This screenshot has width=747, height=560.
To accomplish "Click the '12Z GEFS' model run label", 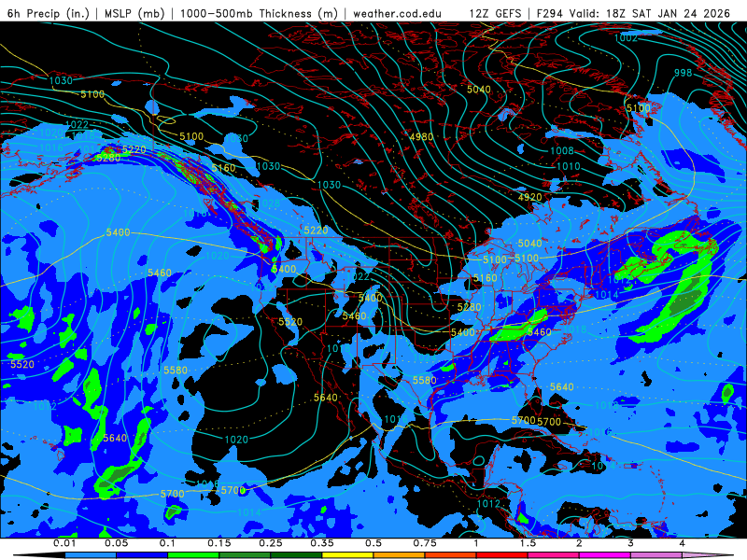I will click(495, 13).
